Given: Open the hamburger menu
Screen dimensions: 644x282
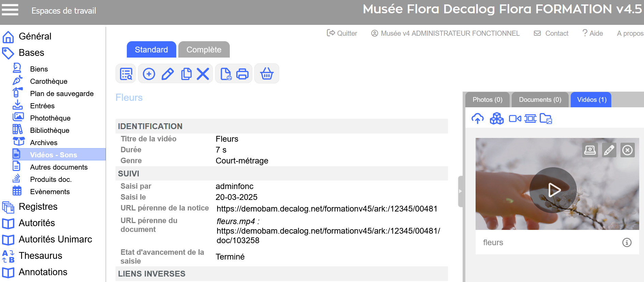Looking at the screenshot, I should coord(10,10).
